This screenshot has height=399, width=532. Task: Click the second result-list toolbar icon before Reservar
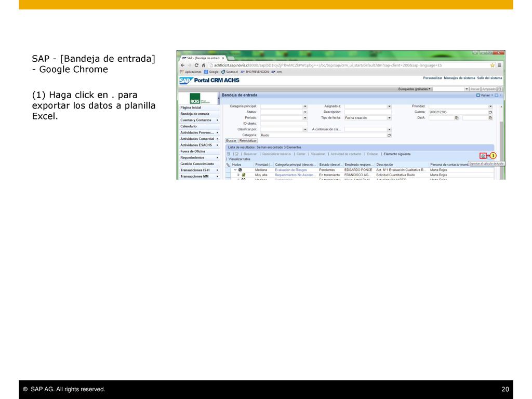pyautogui.click(x=237, y=154)
